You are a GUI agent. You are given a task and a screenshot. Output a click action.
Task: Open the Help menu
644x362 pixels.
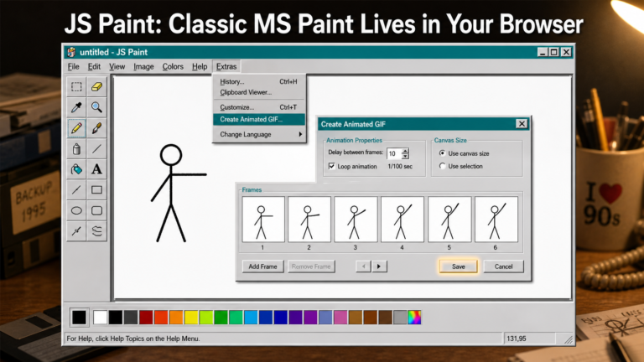[200, 66]
